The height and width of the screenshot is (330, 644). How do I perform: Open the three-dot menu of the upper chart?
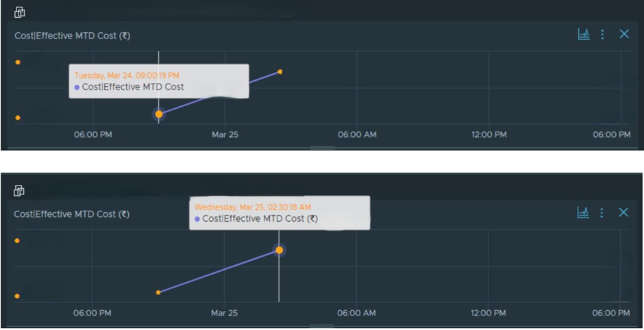click(x=602, y=34)
